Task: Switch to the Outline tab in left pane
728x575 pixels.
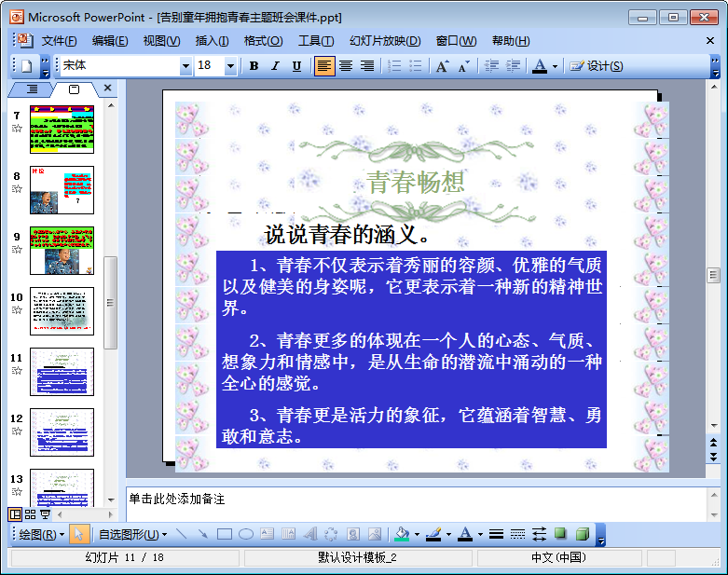Action: 32,89
